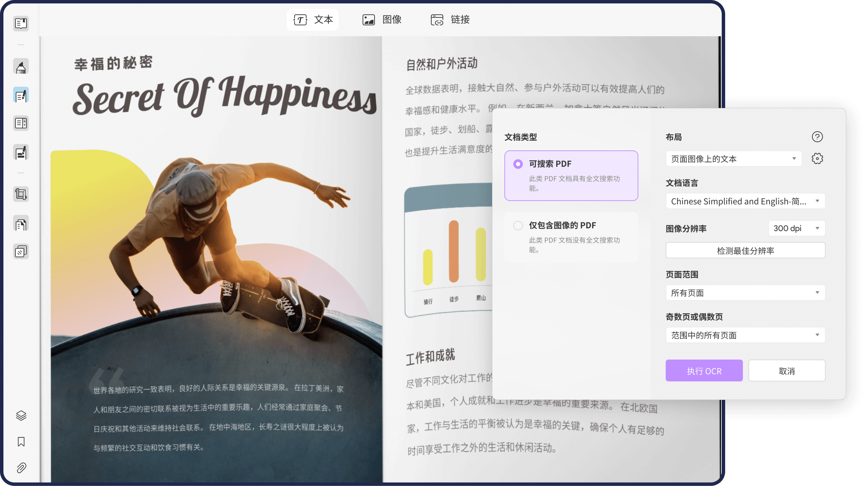Image resolution: width=868 pixels, height=486 pixels.
Task: Open the attachments paperclip icon
Action: tap(21, 468)
